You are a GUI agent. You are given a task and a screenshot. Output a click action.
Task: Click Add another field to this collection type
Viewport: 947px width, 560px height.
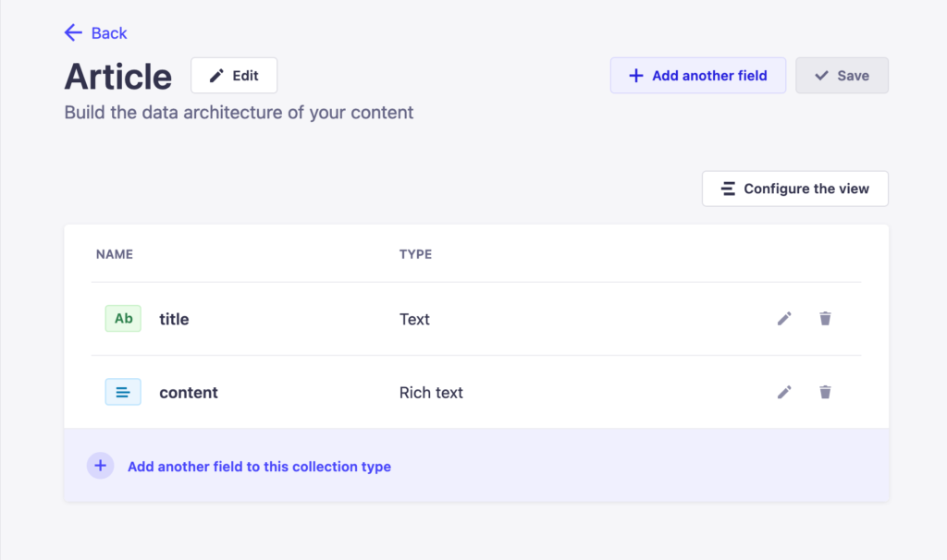click(x=257, y=466)
